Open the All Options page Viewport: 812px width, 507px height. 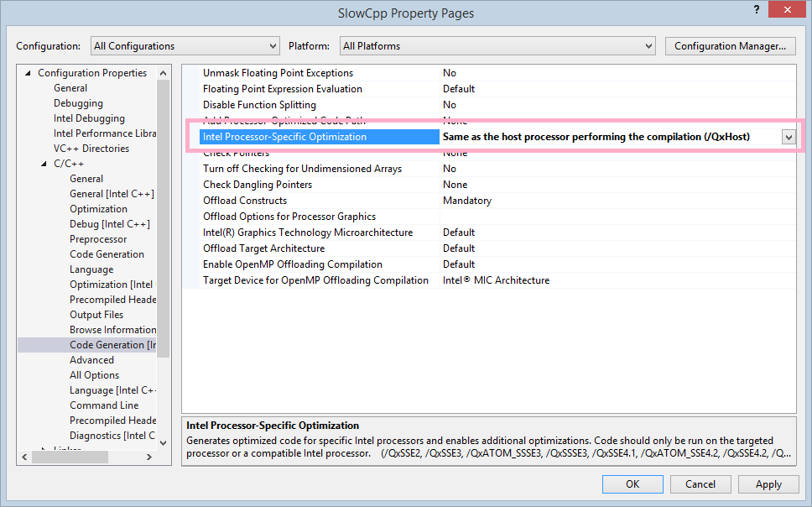click(x=94, y=375)
